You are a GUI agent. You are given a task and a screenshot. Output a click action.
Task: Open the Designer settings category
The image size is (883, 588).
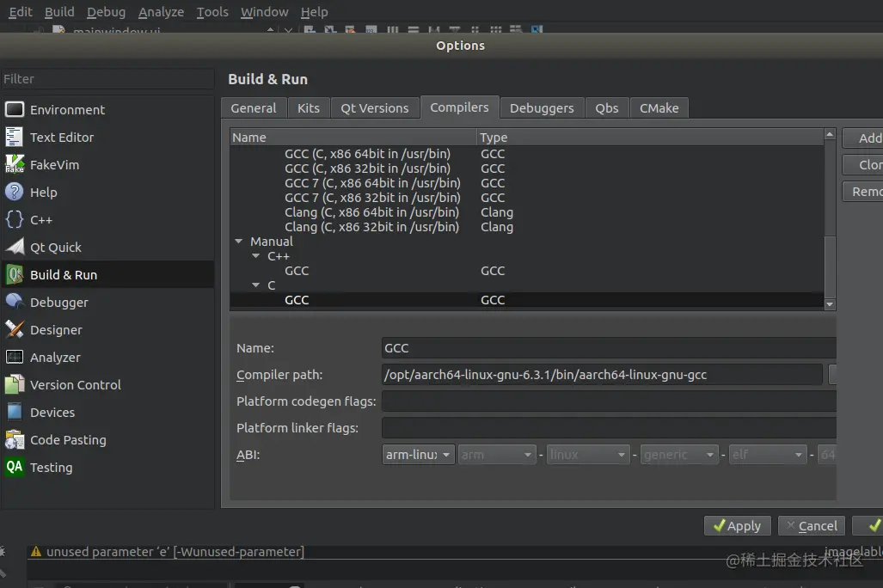pyautogui.click(x=107, y=329)
